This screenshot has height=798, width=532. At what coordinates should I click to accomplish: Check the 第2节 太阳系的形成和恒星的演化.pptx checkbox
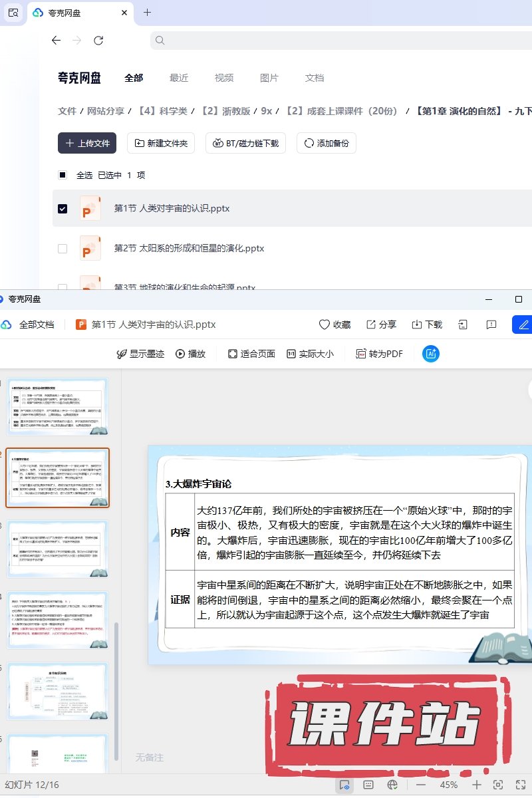(63, 249)
